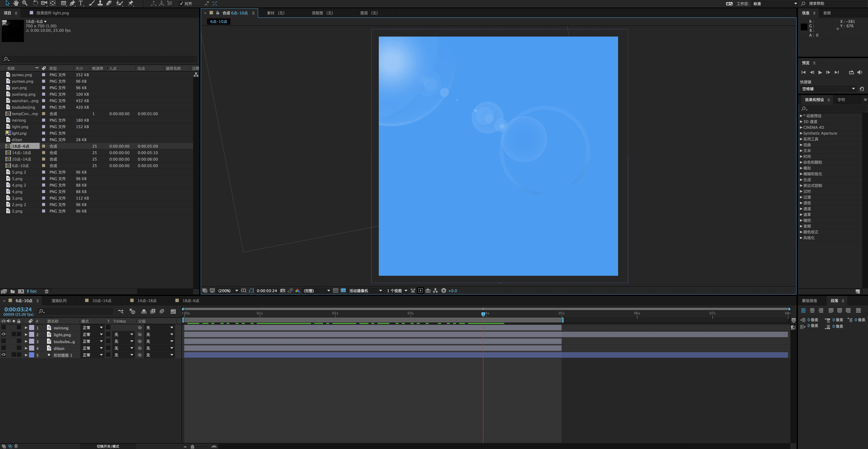868x449 pixels.
Task: Switch to the 10点-14点 timeline tab
Action: pos(101,301)
